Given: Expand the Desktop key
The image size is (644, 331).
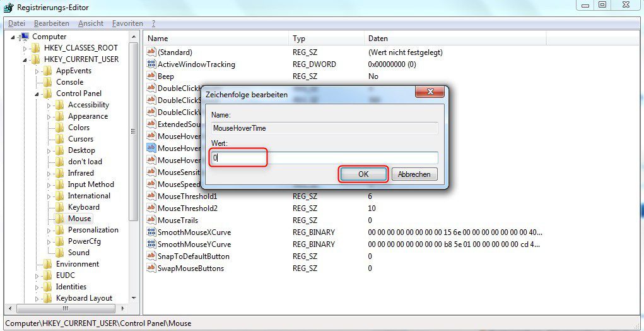Looking at the screenshot, I should 49,151.
